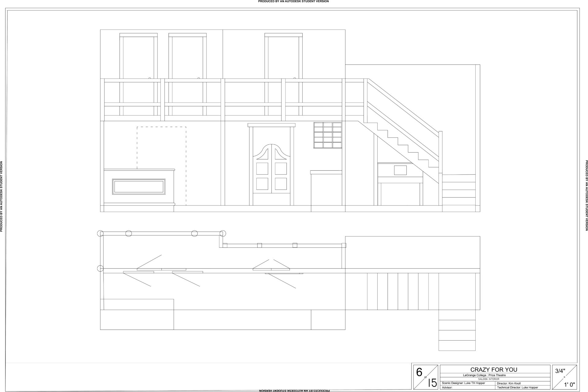Click the SALOON INTERIOR sheet label

tap(488, 379)
